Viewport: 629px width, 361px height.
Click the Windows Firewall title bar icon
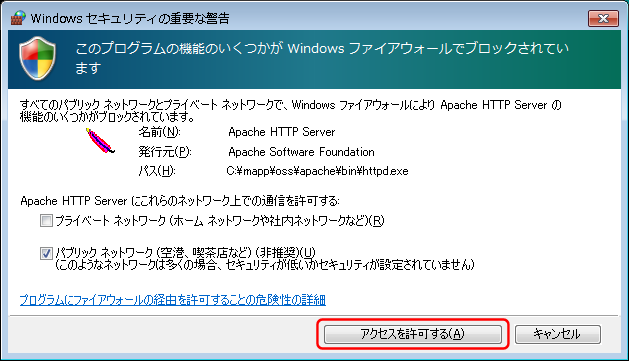point(18,18)
